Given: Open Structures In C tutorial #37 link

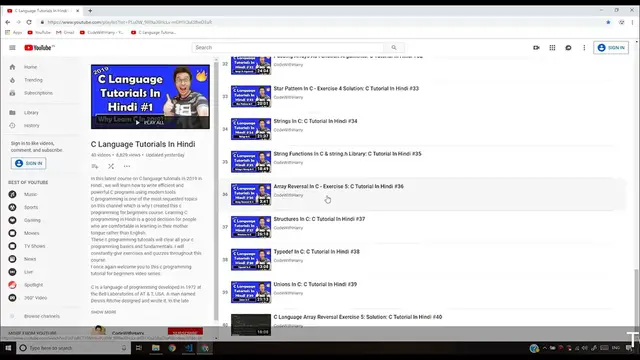Looking at the screenshot, I should [319, 219].
